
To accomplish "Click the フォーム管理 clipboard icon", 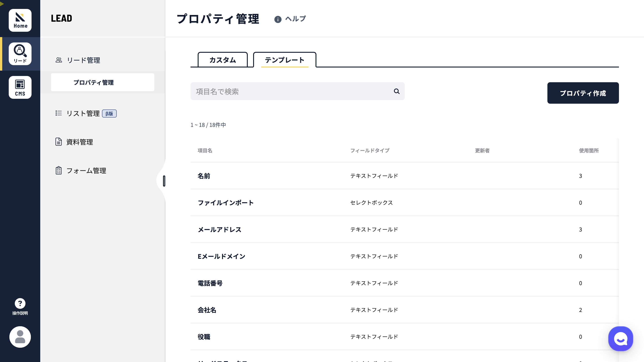I will pos(59,170).
